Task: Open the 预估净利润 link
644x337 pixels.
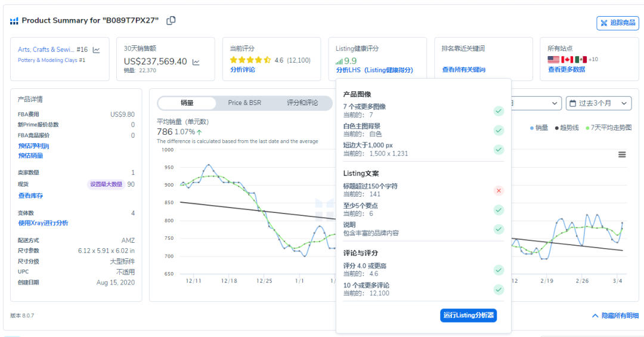Action: pyautogui.click(x=33, y=146)
